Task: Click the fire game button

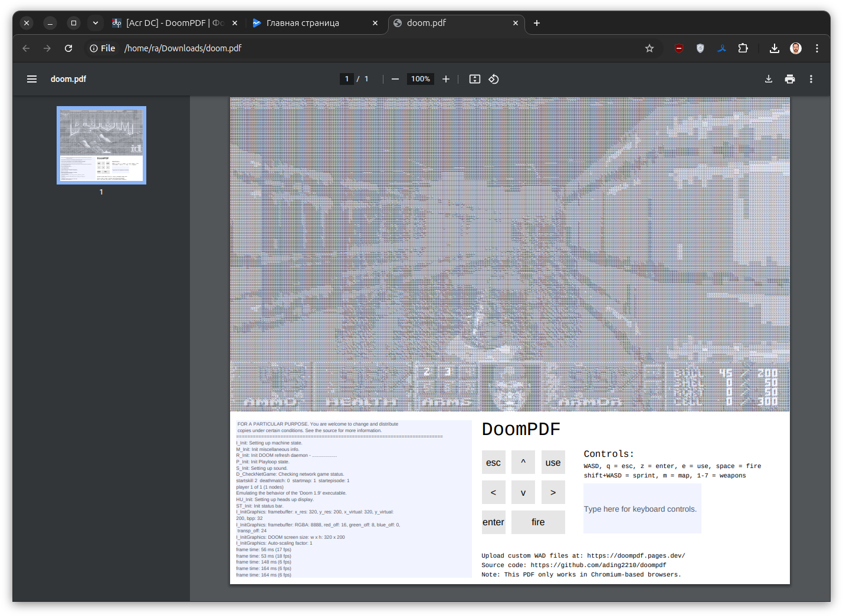Action: click(538, 522)
